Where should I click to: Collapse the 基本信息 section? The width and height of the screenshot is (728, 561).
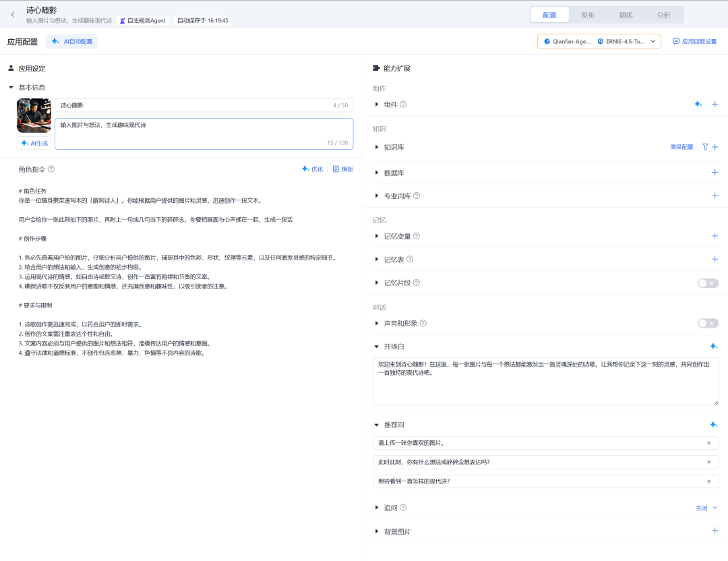pos(11,88)
